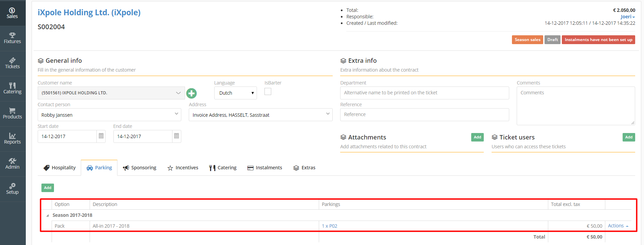Select the Parking tab
The image size is (644, 245).
coord(99,168)
